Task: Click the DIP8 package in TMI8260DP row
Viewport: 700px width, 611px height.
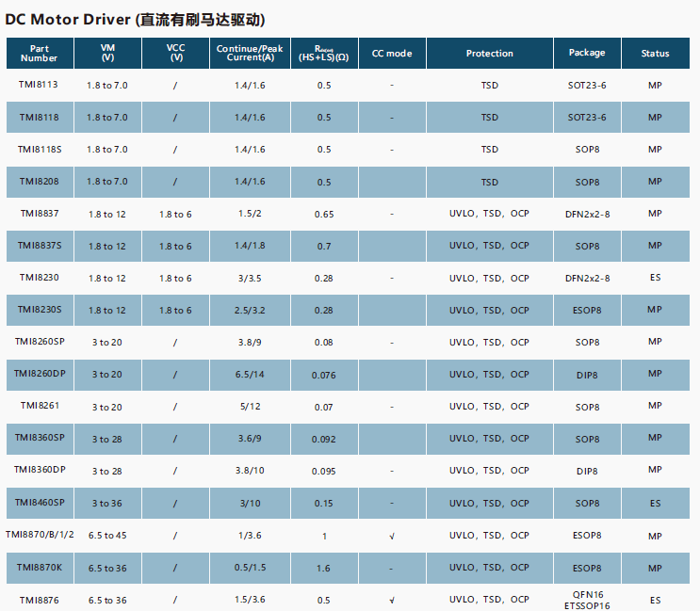Action: pos(587,375)
